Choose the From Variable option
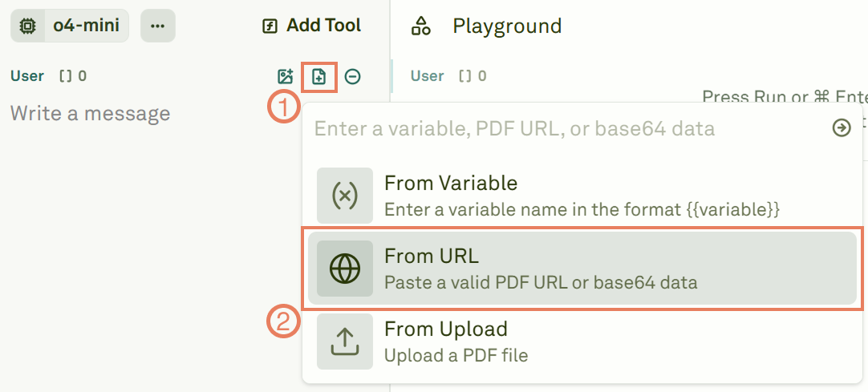Image resolution: width=868 pixels, height=392 pixels. tap(582, 195)
